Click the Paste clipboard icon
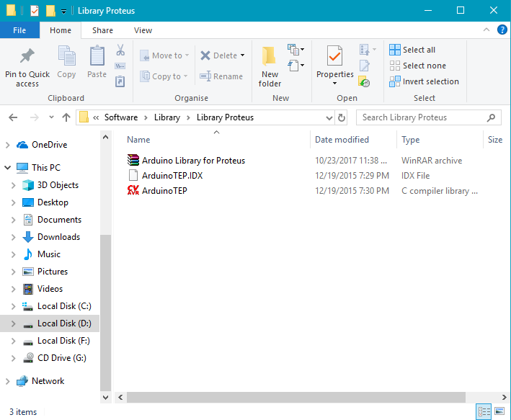Screen dimensions: 511x420 (97, 56)
